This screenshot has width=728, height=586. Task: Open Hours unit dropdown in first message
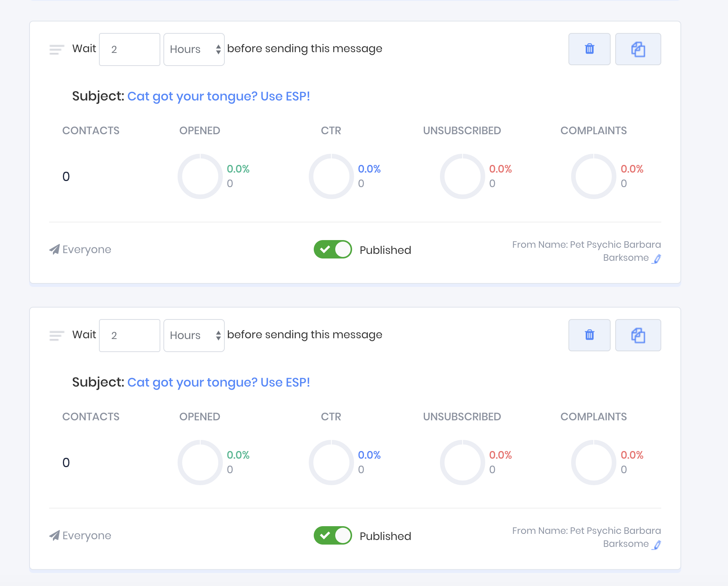[194, 49]
